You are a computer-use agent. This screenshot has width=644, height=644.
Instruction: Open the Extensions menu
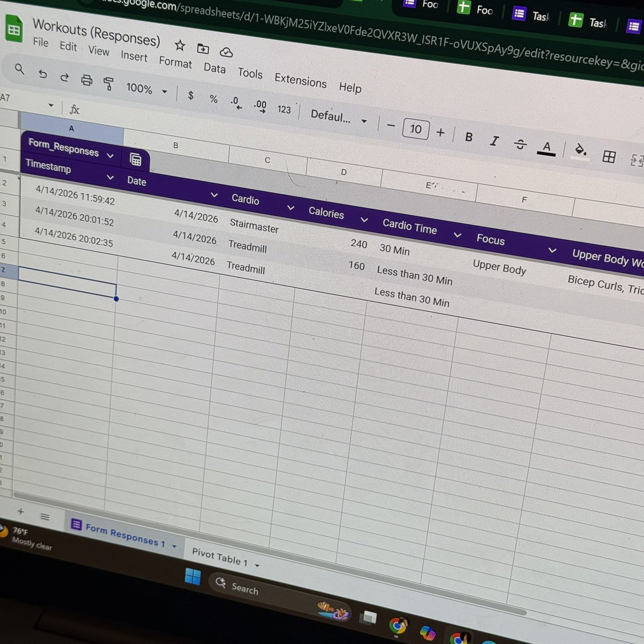pos(300,80)
